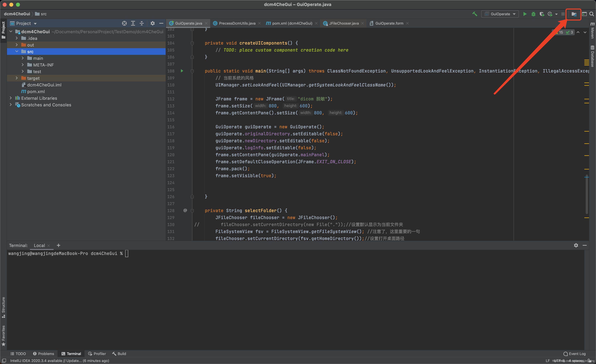Click Search Everywhere magnifier icon
This screenshot has height=364, width=596.
click(x=592, y=14)
